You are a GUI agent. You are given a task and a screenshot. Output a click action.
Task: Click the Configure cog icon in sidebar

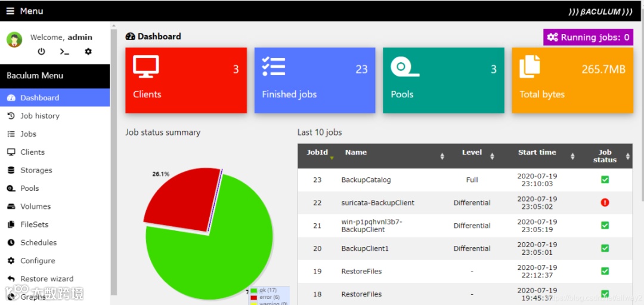click(11, 261)
